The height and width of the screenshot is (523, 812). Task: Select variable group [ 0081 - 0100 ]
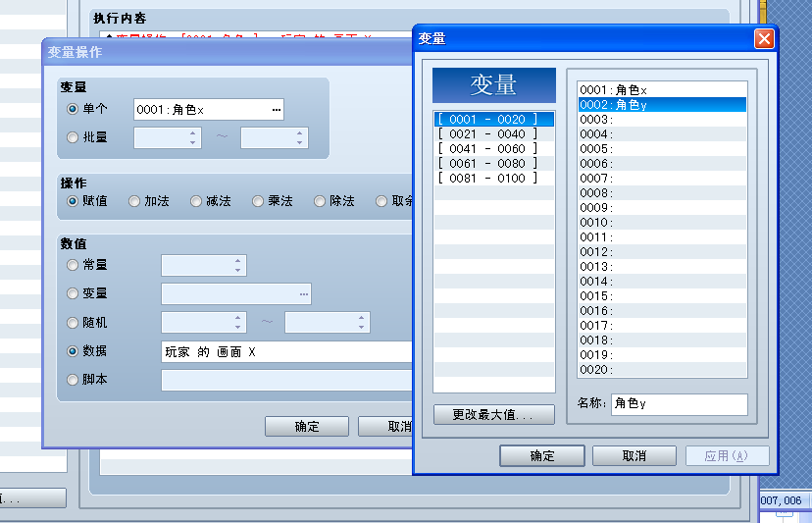click(x=494, y=179)
